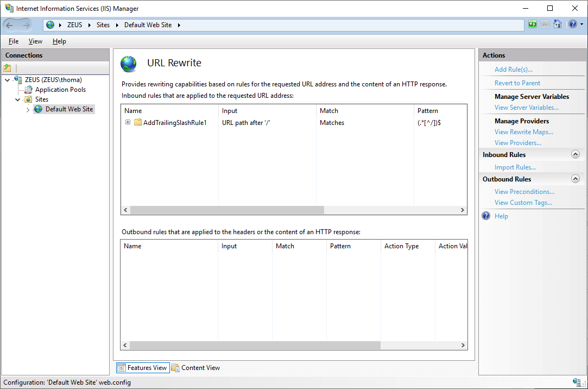
Task: Click Revert to Parent link
Action: click(x=517, y=83)
